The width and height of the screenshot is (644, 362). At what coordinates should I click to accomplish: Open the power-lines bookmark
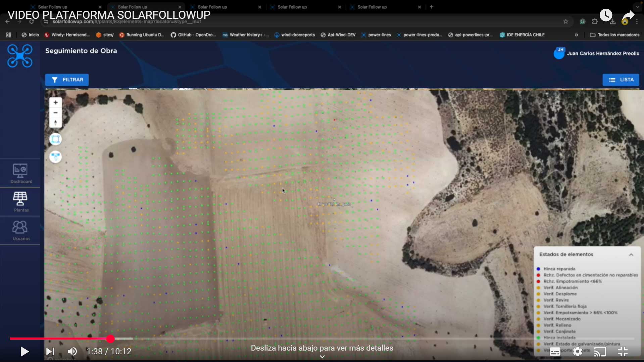[x=376, y=35]
